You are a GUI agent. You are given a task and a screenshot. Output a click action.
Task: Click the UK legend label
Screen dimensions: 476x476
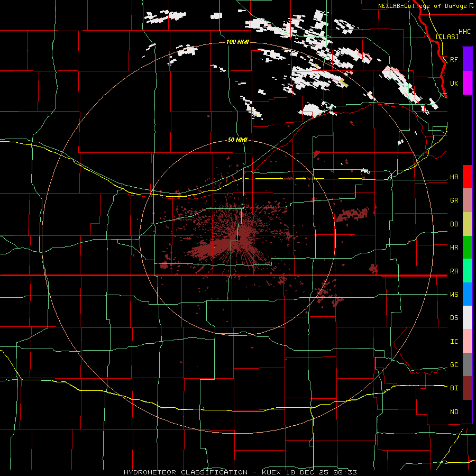point(454,83)
